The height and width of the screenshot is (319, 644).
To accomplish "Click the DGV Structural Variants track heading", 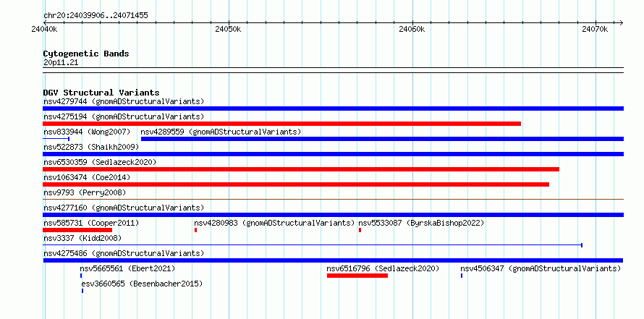I will 101,93.
